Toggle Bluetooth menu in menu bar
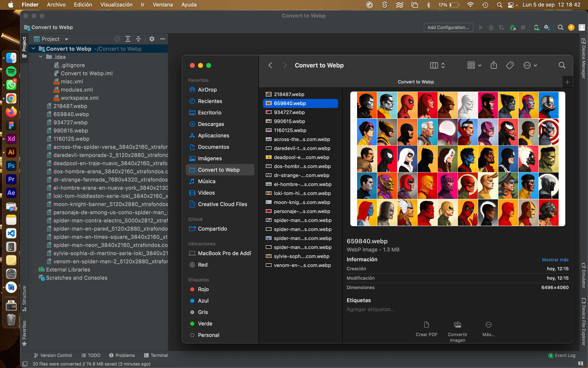This screenshot has width=588, height=368. coord(428,5)
